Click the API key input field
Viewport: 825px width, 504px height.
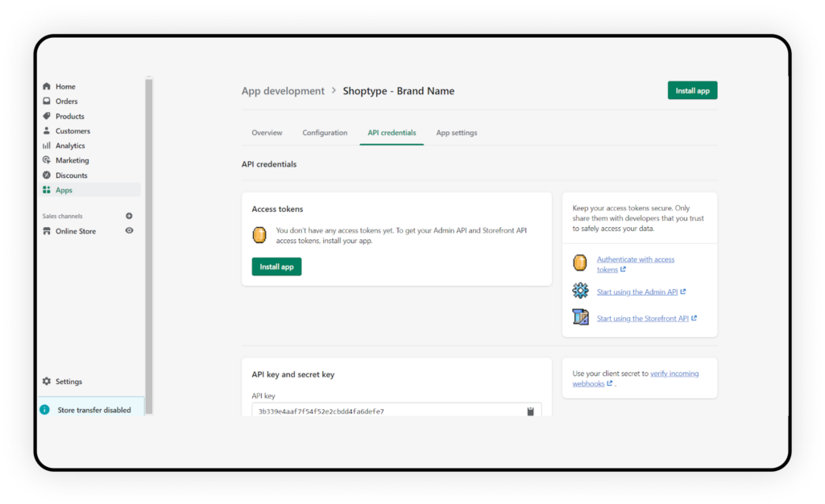click(396, 411)
